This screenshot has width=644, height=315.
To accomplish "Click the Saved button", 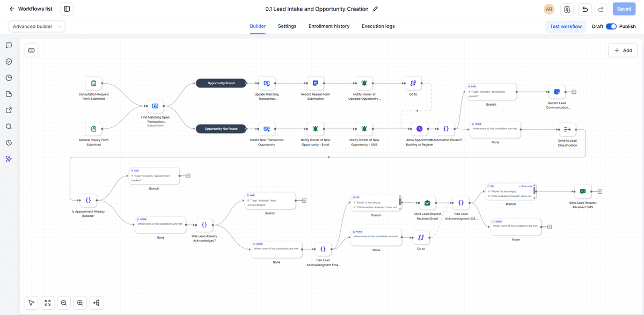I will click(624, 9).
